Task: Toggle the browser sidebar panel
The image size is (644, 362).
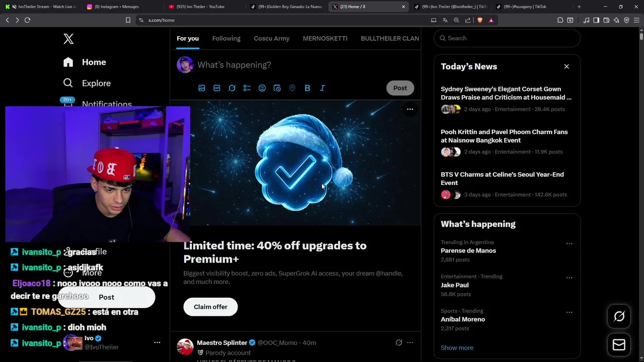Action: click(596, 20)
